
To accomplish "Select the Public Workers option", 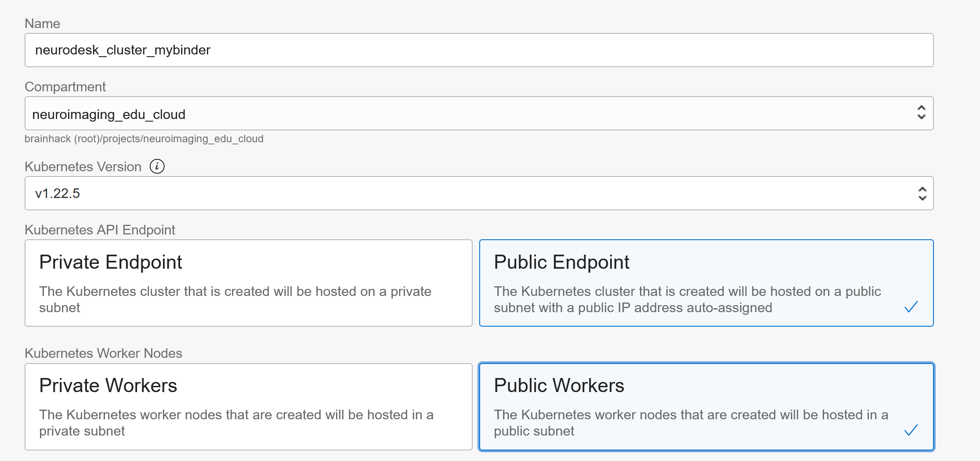I will point(706,407).
